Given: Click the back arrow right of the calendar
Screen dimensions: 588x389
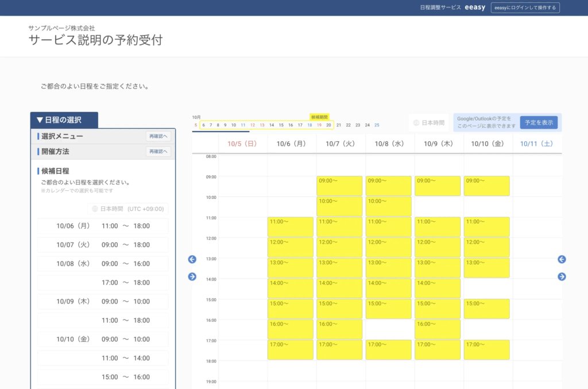Looking at the screenshot, I should click(x=562, y=259).
